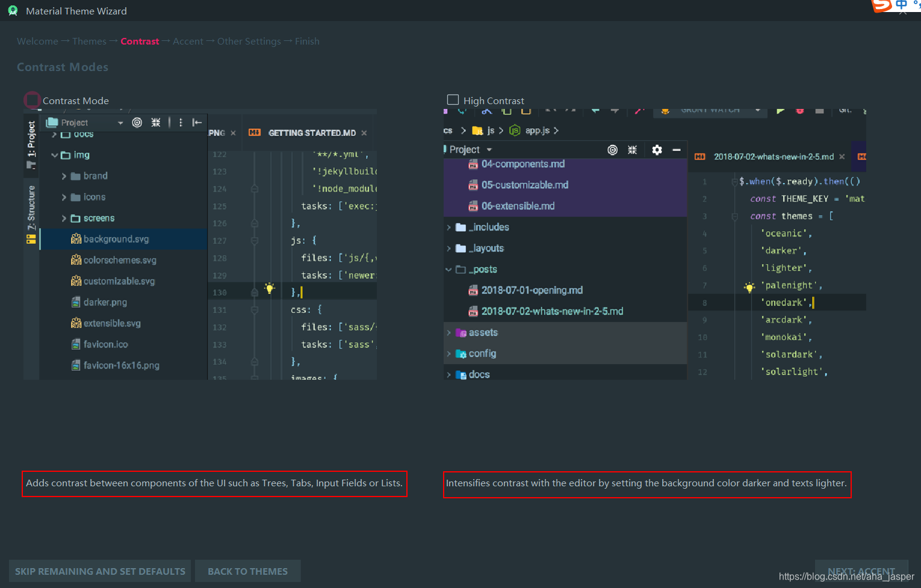Click lightbulb icon beside 'palenight' line
The image size is (921, 588).
749,287
